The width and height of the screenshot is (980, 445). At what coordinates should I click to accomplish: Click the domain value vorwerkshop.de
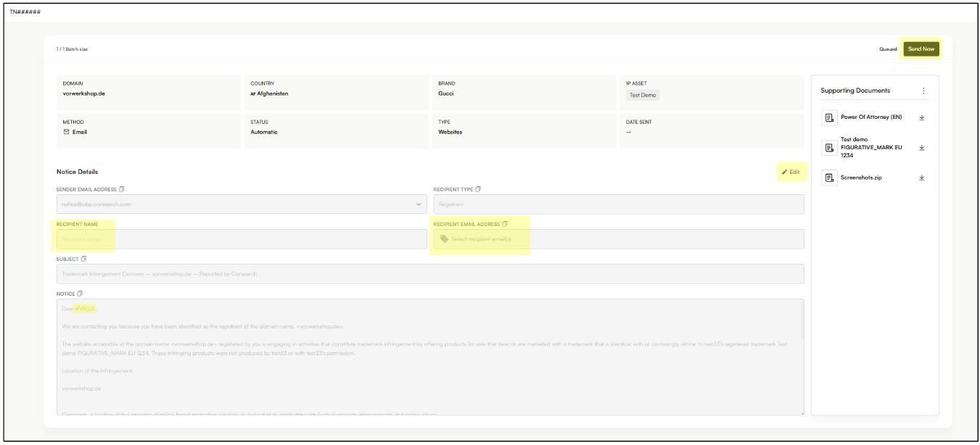(x=83, y=93)
